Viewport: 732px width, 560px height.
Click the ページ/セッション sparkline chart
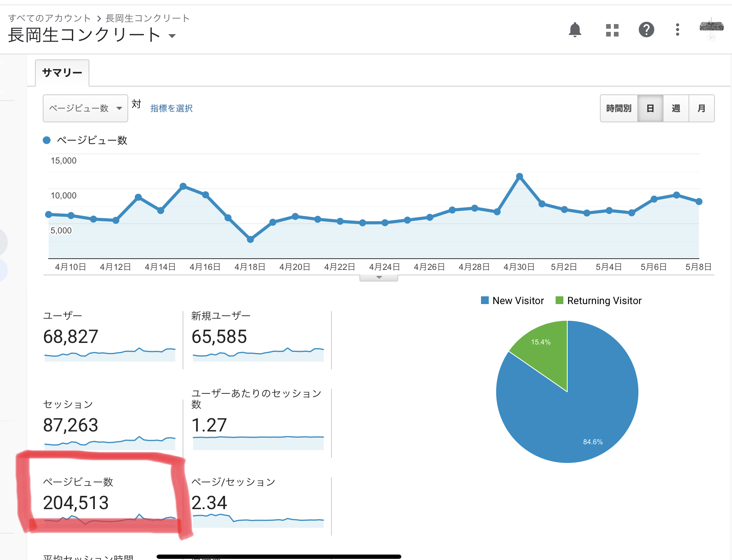pyautogui.click(x=258, y=520)
